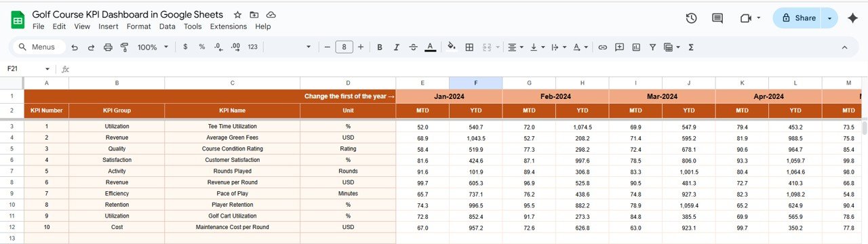Open the Extensions menu
The height and width of the screenshot is (244, 868).
[229, 26]
